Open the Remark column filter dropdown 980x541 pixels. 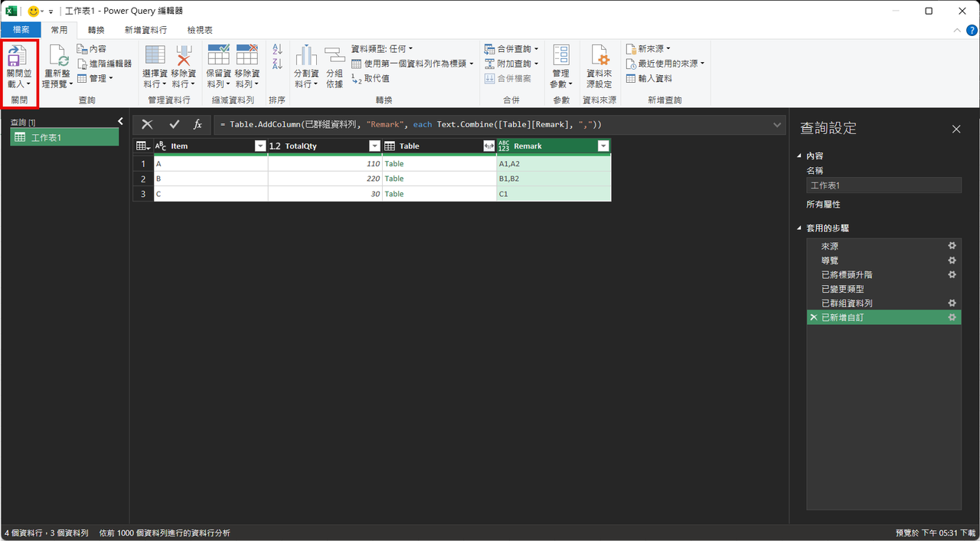pos(603,146)
